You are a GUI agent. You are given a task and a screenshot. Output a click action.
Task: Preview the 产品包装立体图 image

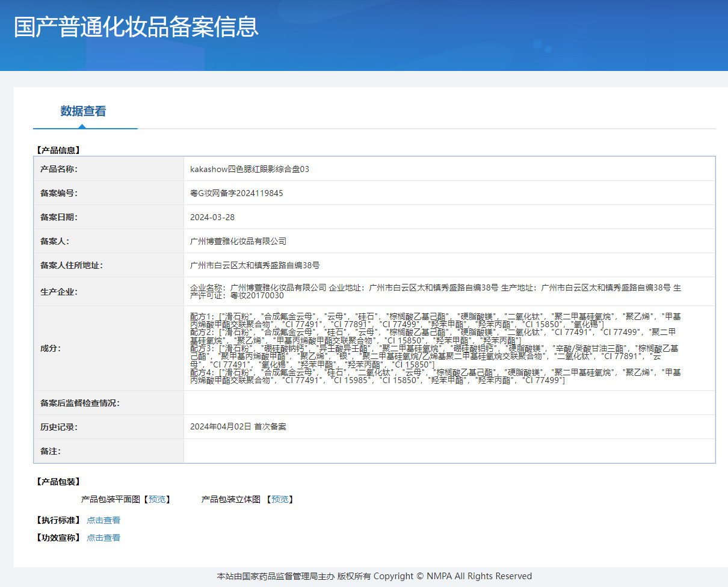point(280,499)
